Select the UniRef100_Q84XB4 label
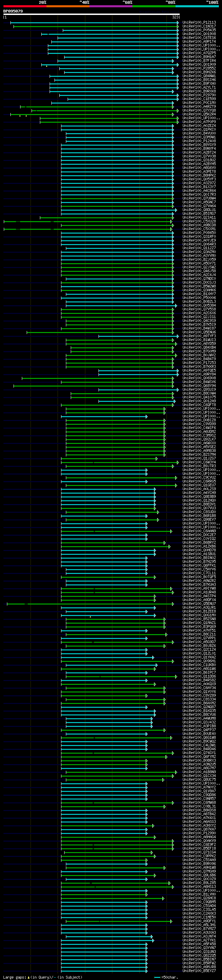This screenshot has height=980, width=222. pyautogui.click(x=199, y=348)
